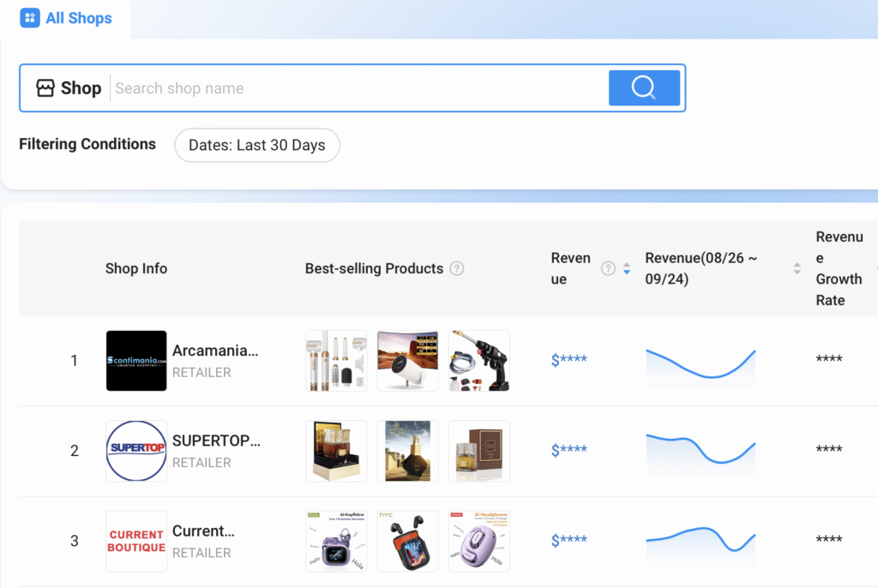Viewport: 878px width, 588px height.
Task: Open the Arcamania shop logo
Action: coord(136,361)
